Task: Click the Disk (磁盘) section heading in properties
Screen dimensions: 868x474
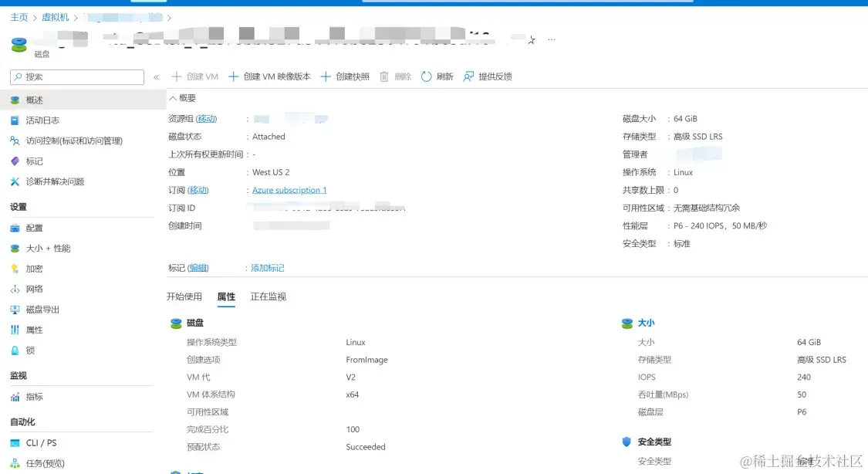Action: (x=195, y=323)
